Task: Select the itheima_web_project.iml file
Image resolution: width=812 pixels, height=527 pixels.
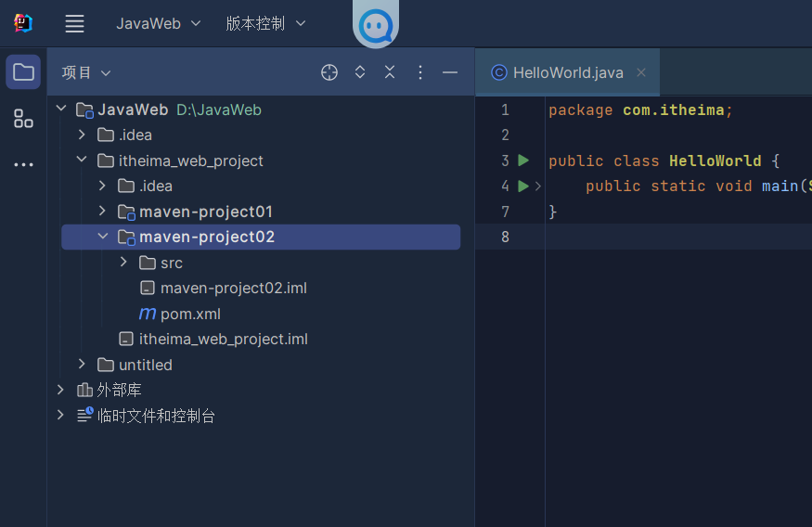Action: coord(261,339)
